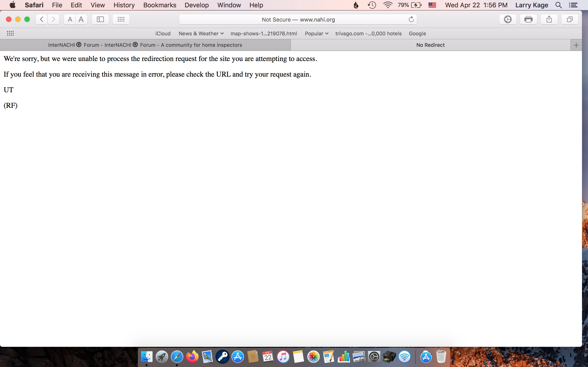Expand the Popular bookmarks folder
This screenshot has width=588, height=367.
pyautogui.click(x=316, y=33)
